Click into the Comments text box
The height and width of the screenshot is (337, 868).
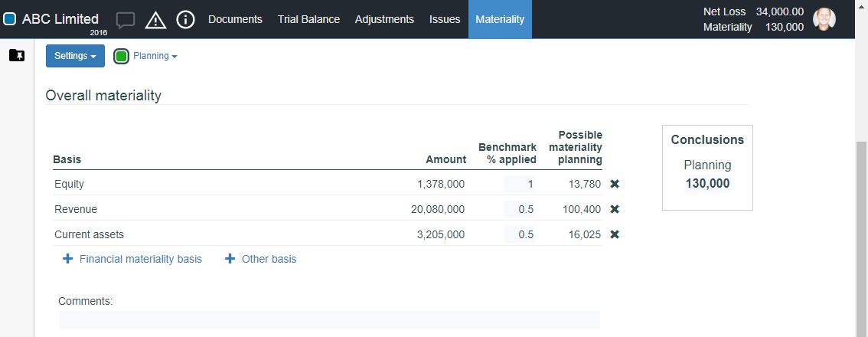329,319
